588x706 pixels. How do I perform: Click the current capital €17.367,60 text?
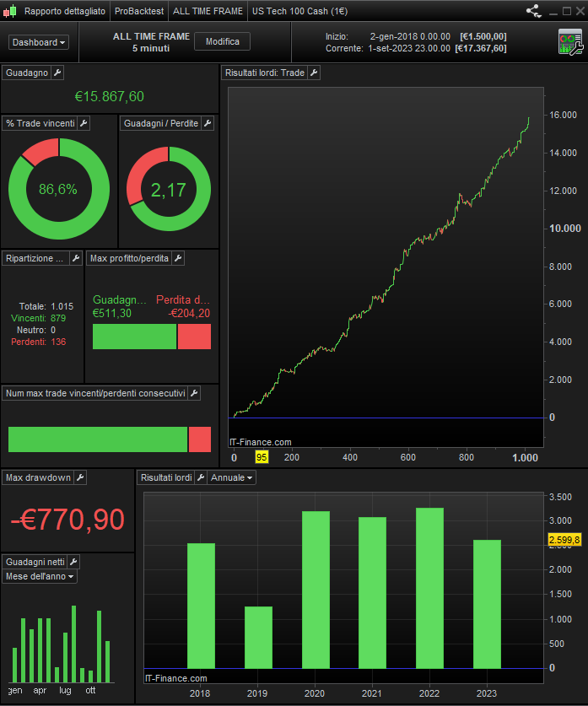click(481, 48)
